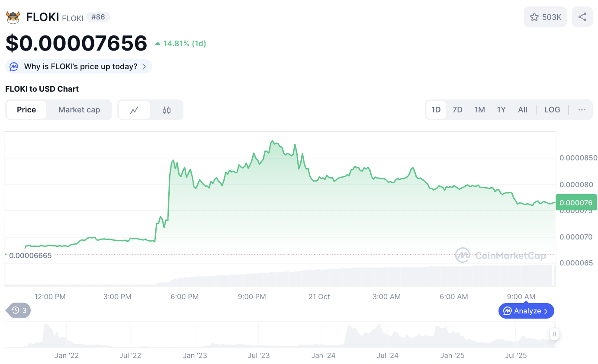This screenshot has width=598, height=364.
Task: Open the history events badge icon
Action: coord(16,310)
